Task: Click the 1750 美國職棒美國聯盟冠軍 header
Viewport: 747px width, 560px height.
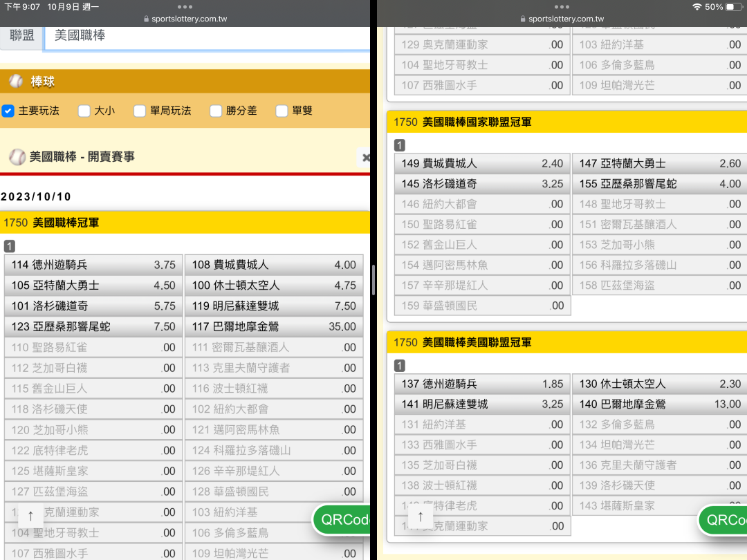Action: [x=567, y=342]
